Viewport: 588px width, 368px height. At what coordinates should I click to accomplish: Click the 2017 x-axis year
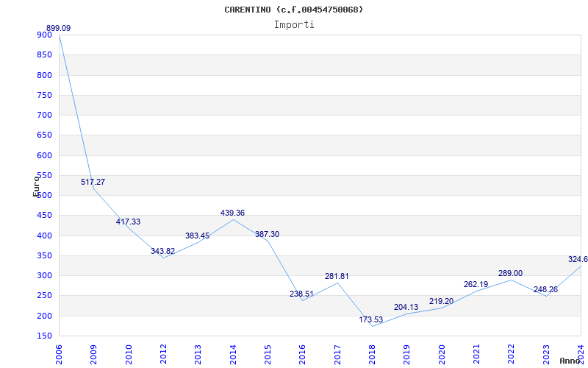click(x=337, y=355)
